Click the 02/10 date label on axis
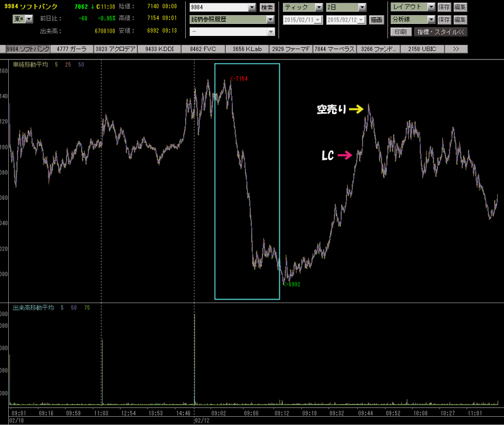Screen dimensions: 504x425 [16, 421]
